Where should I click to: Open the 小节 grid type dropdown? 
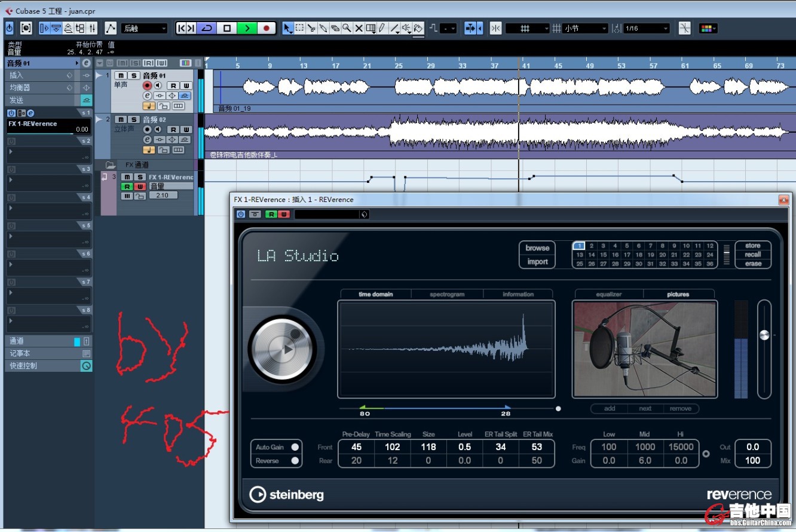coord(584,28)
